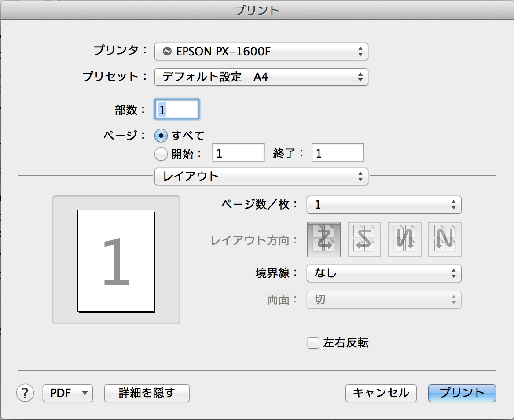Expand the ページ数/枚 dropdown

(383, 204)
